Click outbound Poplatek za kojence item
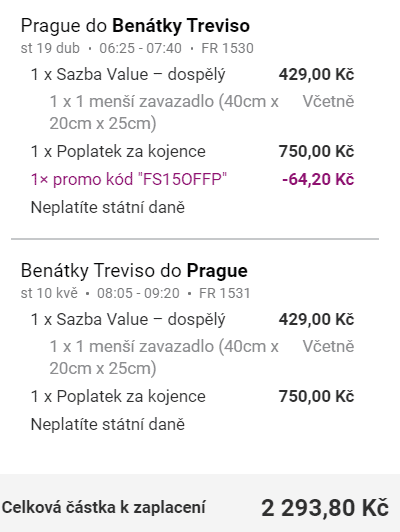This screenshot has height=532, width=400. [118, 151]
